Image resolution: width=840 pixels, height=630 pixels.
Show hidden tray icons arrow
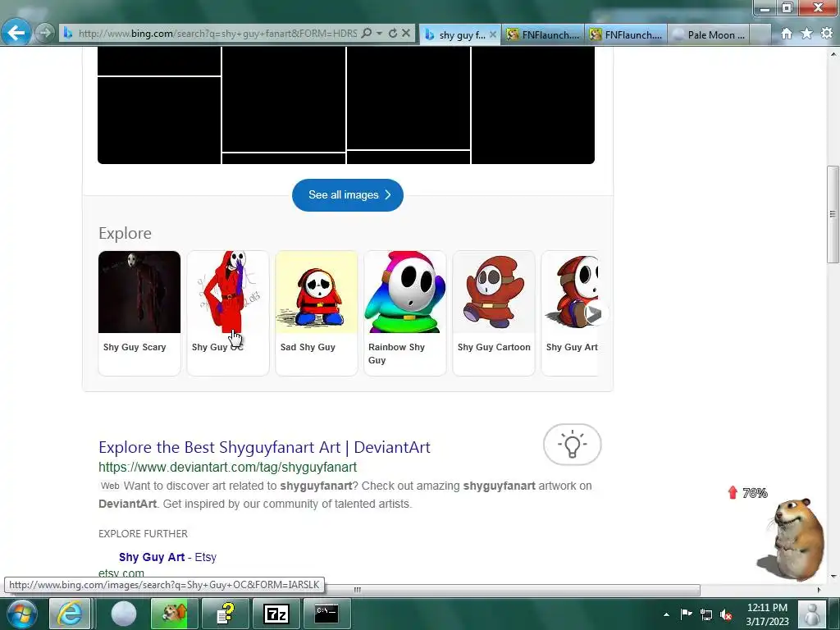(x=666, y=614)
